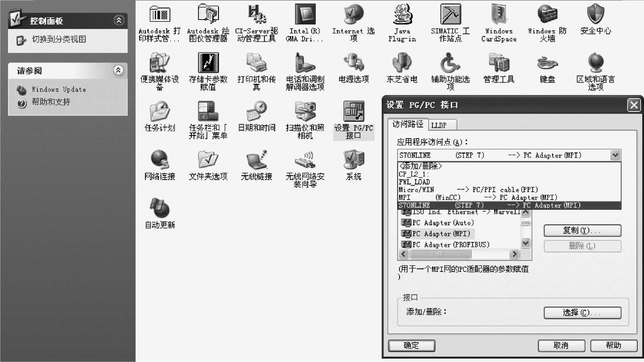Click the 帮助 button in the dialog
644x362 pixels.
coord(613,346)
